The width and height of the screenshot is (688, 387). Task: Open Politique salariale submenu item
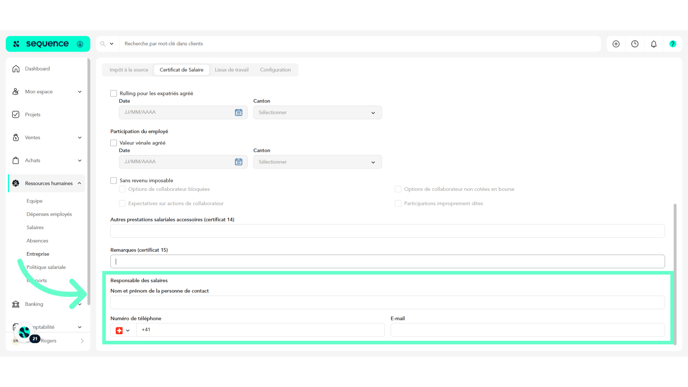click(46, 267)
